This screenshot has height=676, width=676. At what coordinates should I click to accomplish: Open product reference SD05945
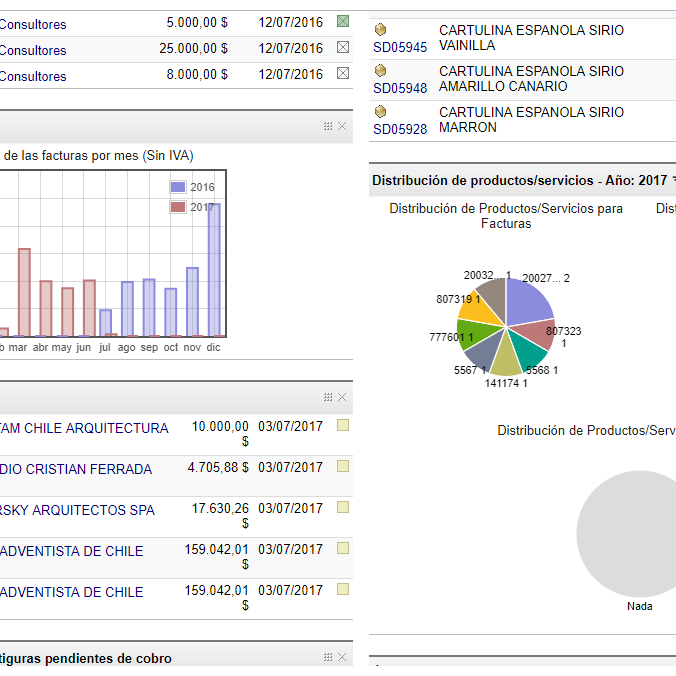[x=400, y=47]
